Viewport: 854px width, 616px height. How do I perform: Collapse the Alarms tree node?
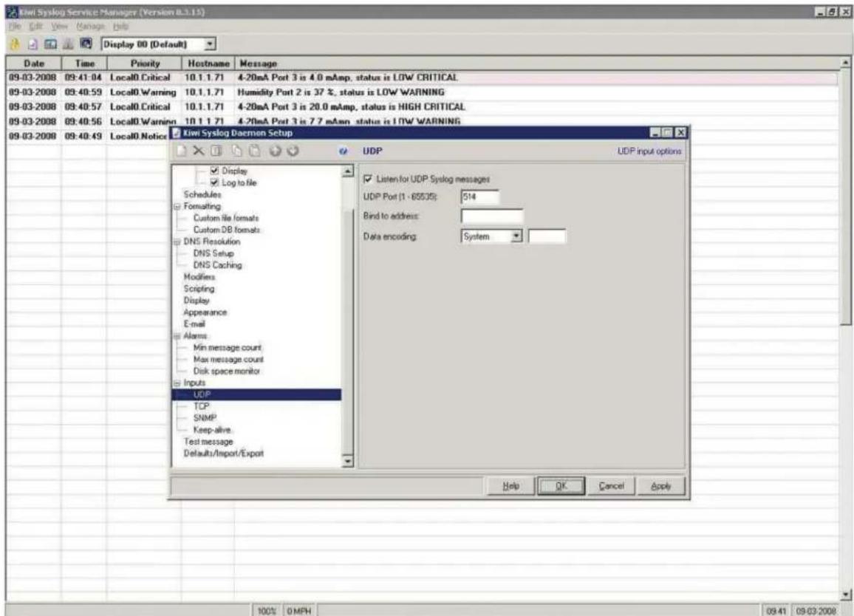tap(177, 336)
